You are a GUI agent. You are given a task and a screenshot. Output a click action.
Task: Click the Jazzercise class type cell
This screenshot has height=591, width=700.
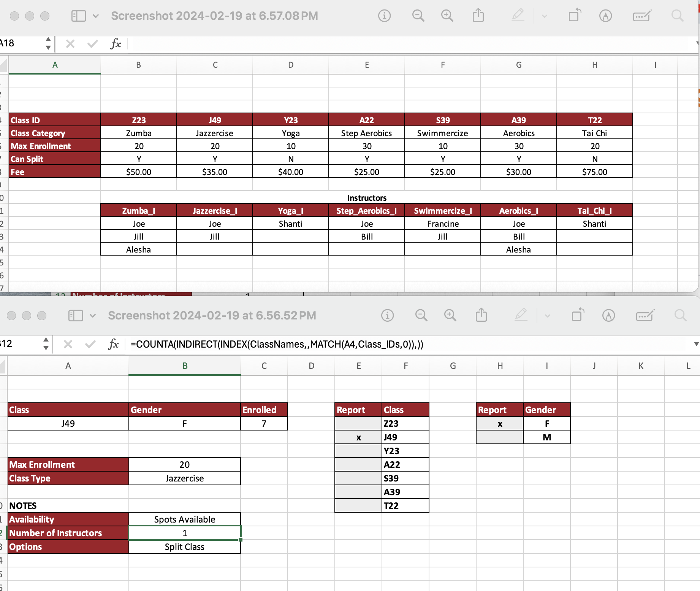click(x=185, y=478)
